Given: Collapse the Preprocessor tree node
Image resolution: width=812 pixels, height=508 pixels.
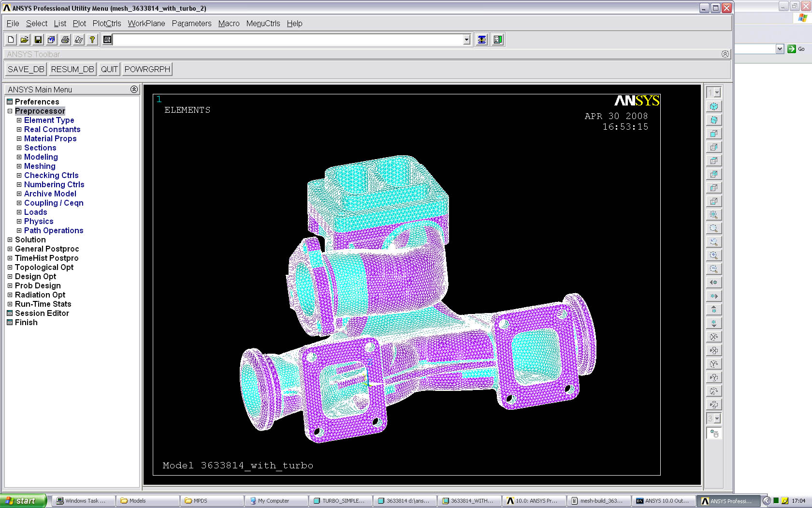Looking at the screenshot, I should [10, 111].
